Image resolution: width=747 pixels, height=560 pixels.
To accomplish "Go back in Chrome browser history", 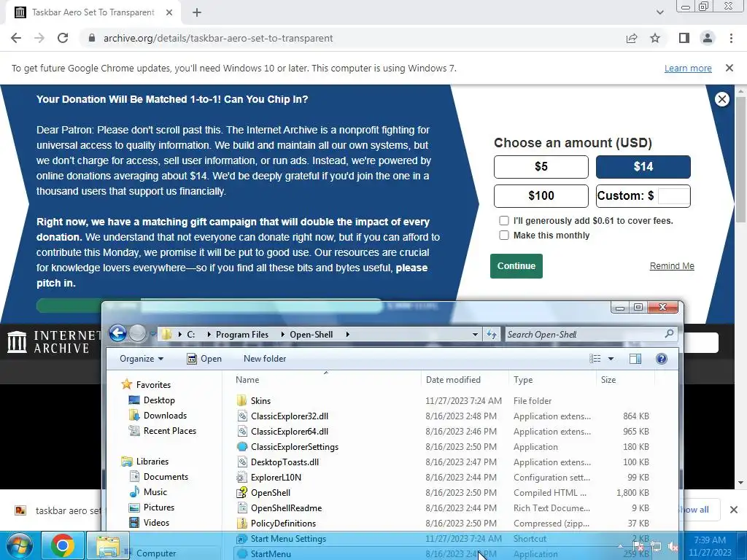I will (16, 38).
